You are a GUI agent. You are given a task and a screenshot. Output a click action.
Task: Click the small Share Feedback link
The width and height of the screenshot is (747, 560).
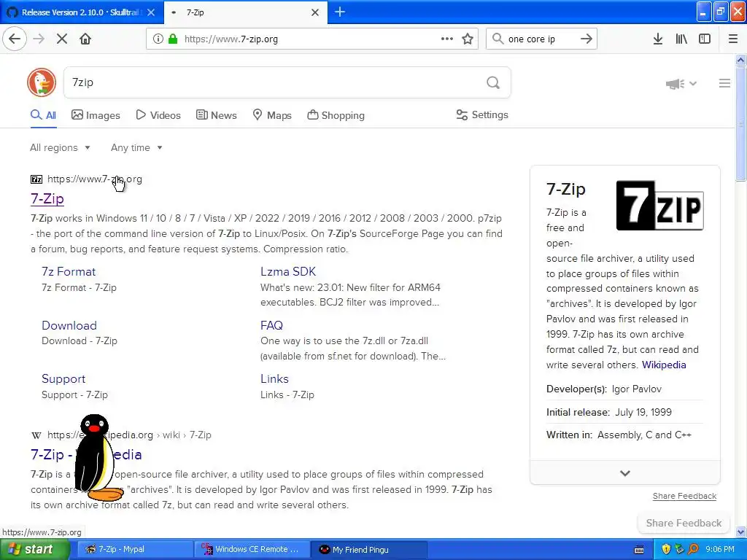point(684,496)
